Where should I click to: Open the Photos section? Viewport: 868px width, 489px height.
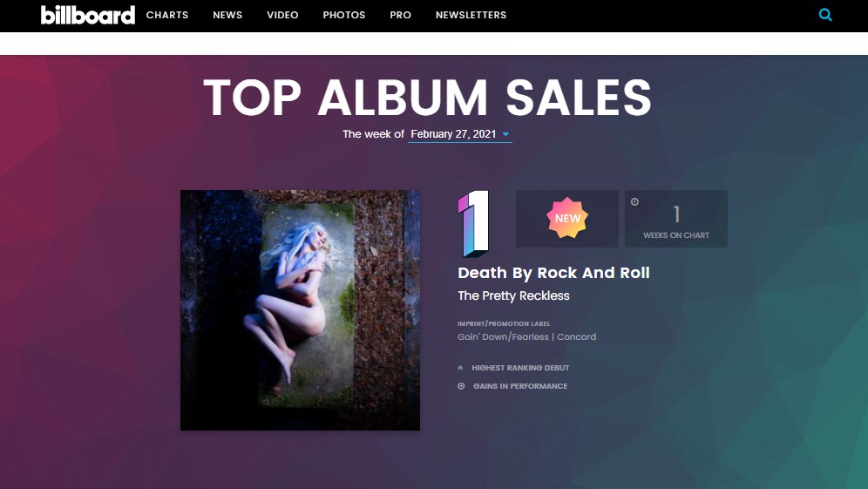click(343, 15)
